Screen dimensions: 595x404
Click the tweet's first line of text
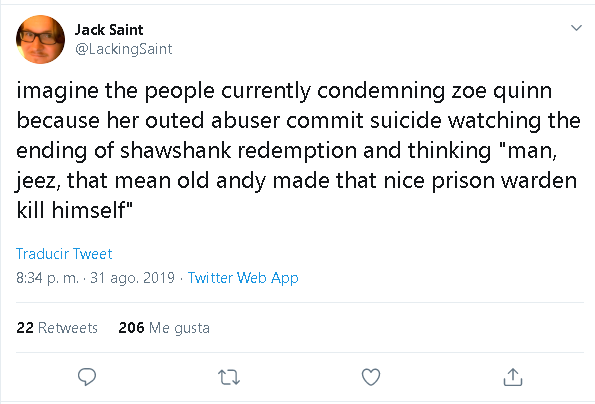[284, 91]
